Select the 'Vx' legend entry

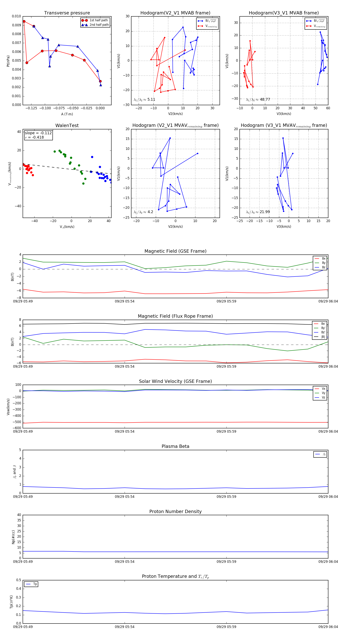[320, 389]
